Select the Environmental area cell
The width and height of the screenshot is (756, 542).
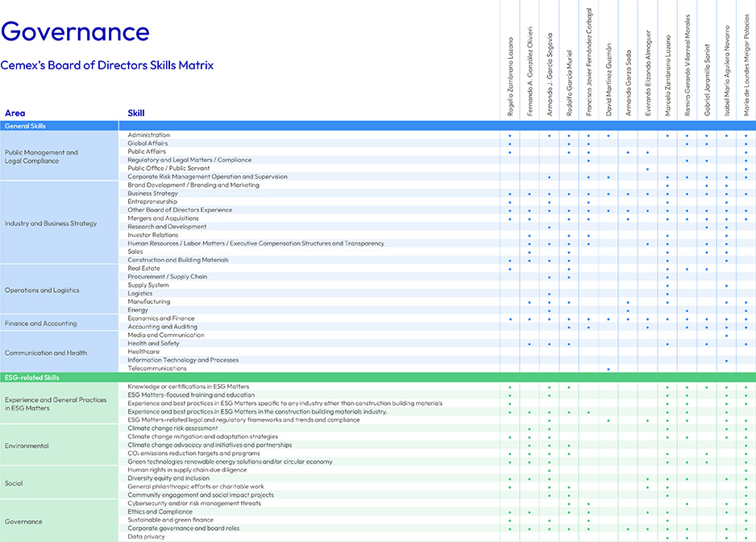tap(27, 445)
